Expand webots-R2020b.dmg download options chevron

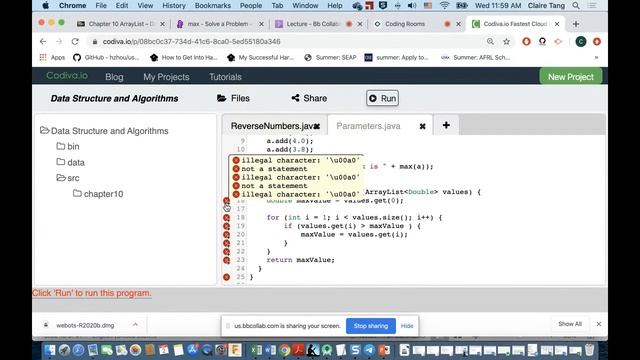(x=135, y=325)
